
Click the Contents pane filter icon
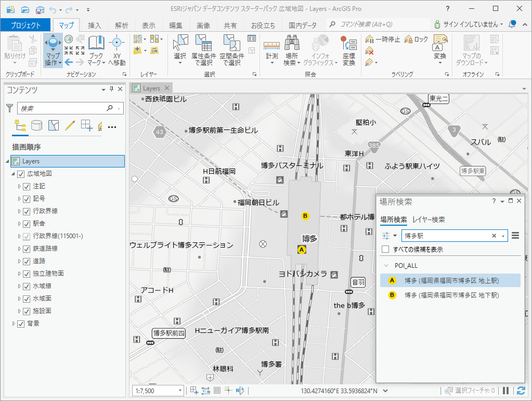(x=9, y=108)
